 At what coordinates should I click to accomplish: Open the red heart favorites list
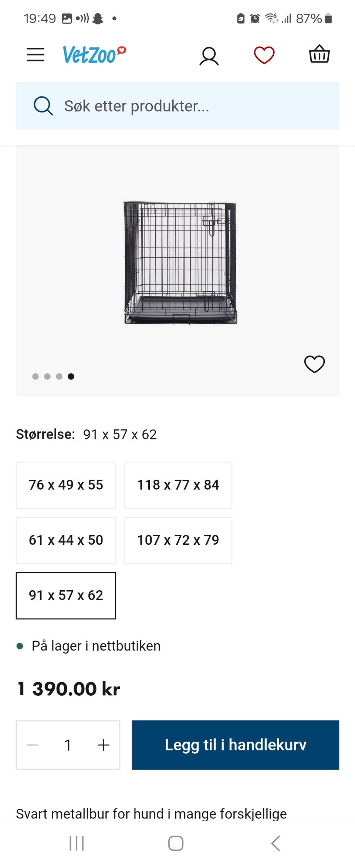coord(264,55)
